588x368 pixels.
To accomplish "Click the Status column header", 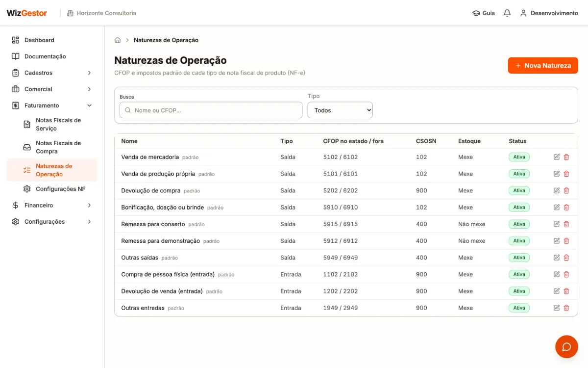I will click(517, 141).
